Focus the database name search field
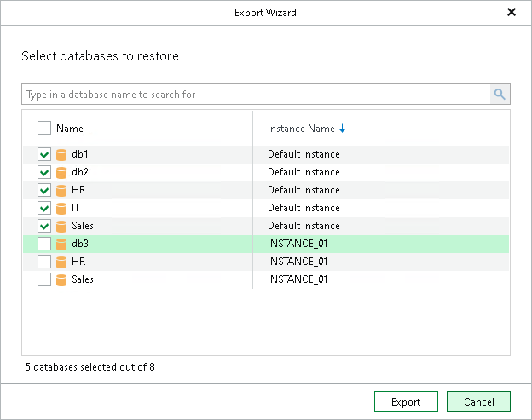This screenshot has width=532, height=420. (256, 95)
